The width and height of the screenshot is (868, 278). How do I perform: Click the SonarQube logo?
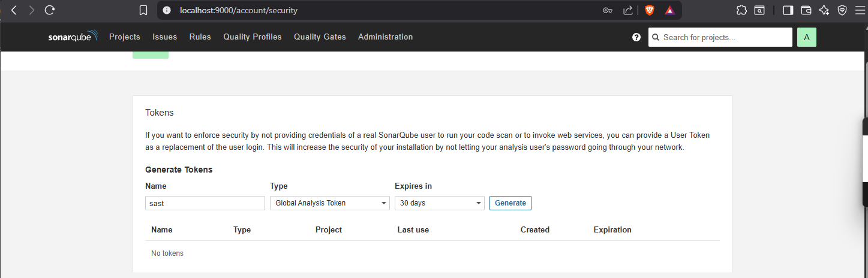point(73,37)
